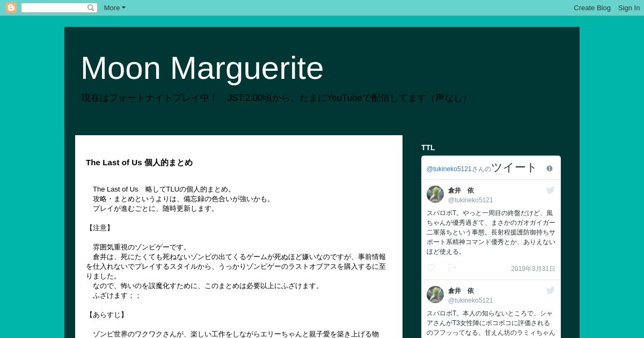The width and height of the screenshot is (644, 338).
Task: Open the The Last of Us 個人的まとめ post title
Action: coord(139,163)
